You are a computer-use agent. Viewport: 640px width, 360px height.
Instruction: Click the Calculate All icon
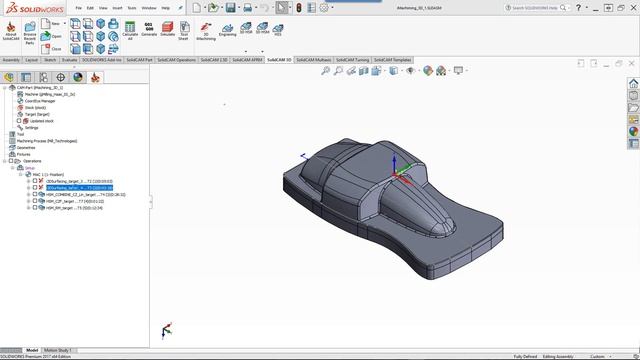coord(130,31)
